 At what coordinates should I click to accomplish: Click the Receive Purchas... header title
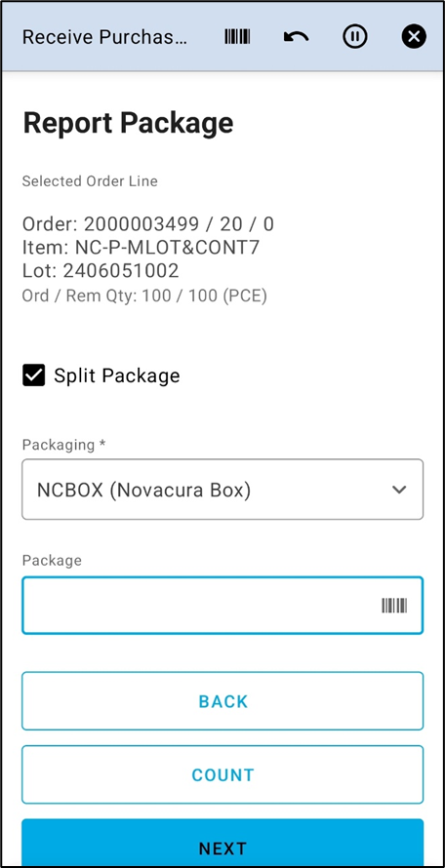click(x=104, y=37)
